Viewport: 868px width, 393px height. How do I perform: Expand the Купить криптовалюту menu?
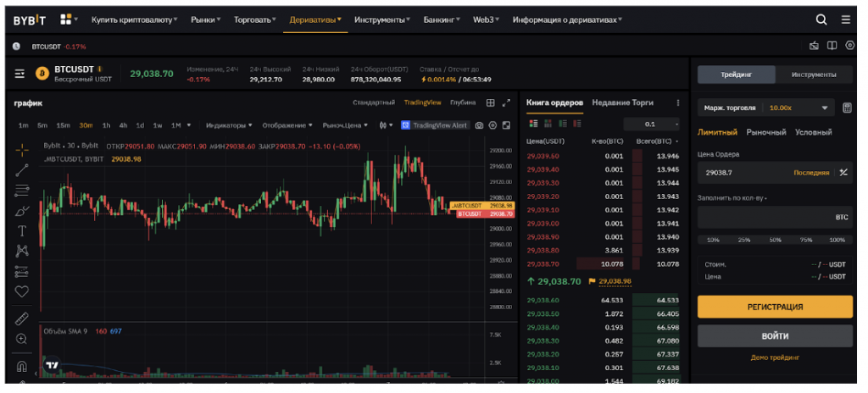(x=135, y=19)
